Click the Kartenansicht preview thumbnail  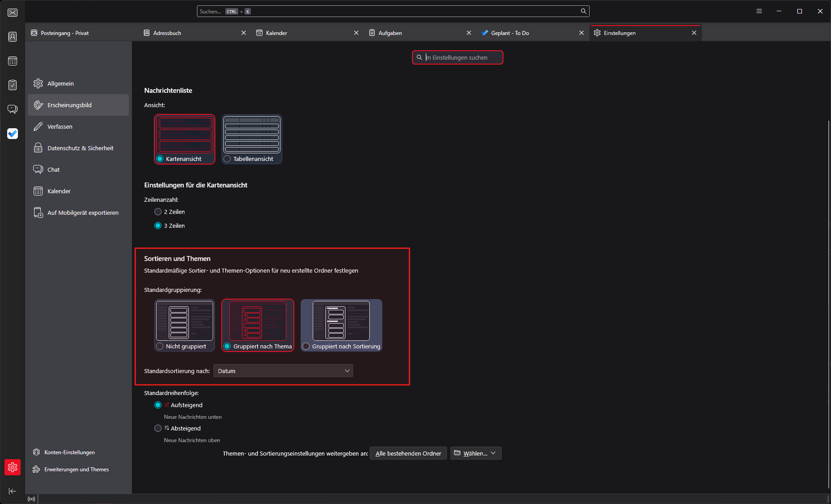185,135
